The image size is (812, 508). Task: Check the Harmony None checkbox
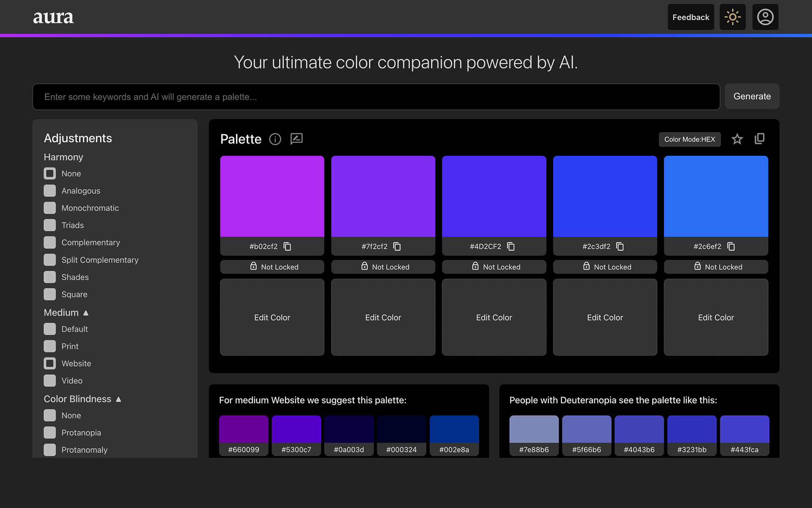tap(50, 174)
